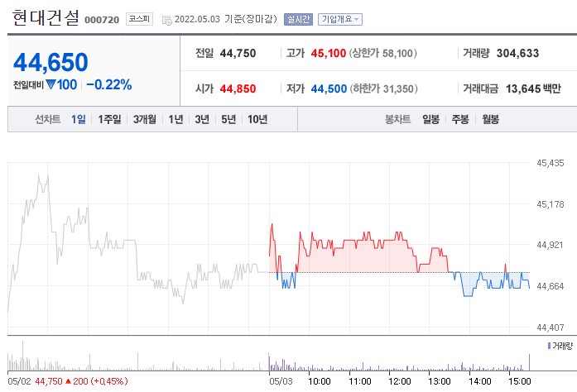Click the -0.22% change value
The width and height of the screenshot is (577, 392).
[109, 84]
